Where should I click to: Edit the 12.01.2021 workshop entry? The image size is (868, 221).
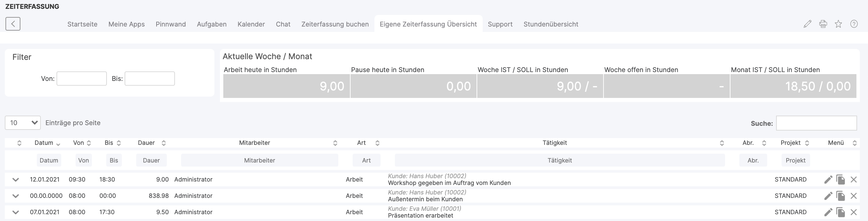click(828, 180)
